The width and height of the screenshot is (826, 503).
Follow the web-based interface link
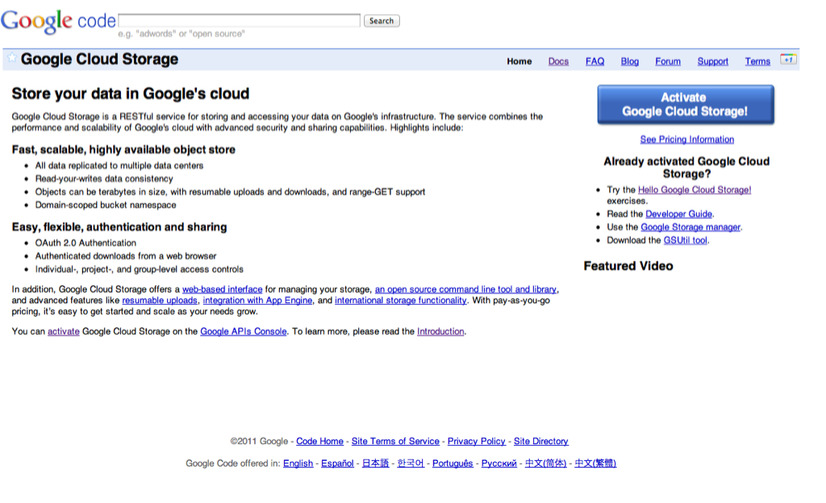(x=222, y=289)
